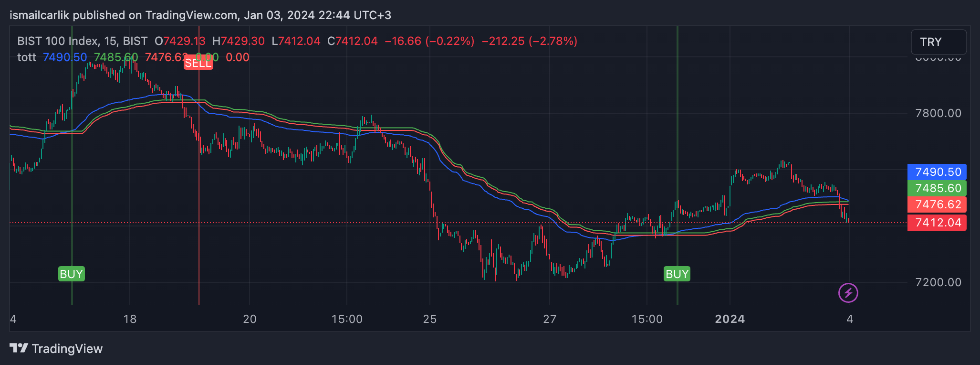
Task: Click the L7412.04 low value
Action: 296,41
